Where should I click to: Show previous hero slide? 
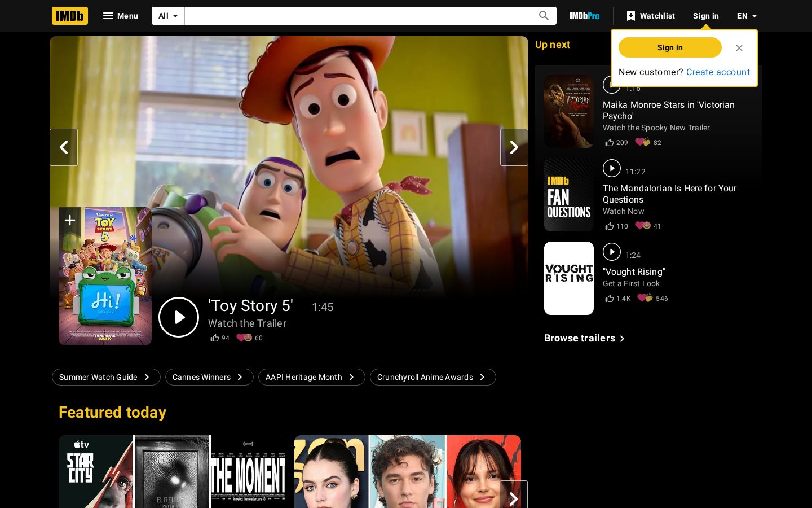64,147
